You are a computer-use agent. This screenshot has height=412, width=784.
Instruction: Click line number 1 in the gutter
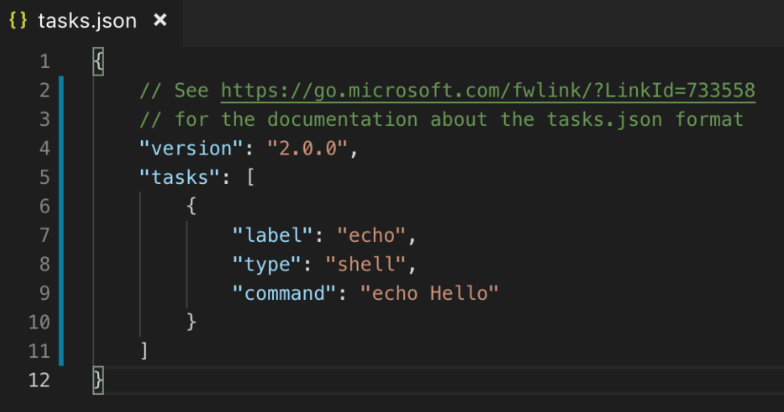click(43, 62)
